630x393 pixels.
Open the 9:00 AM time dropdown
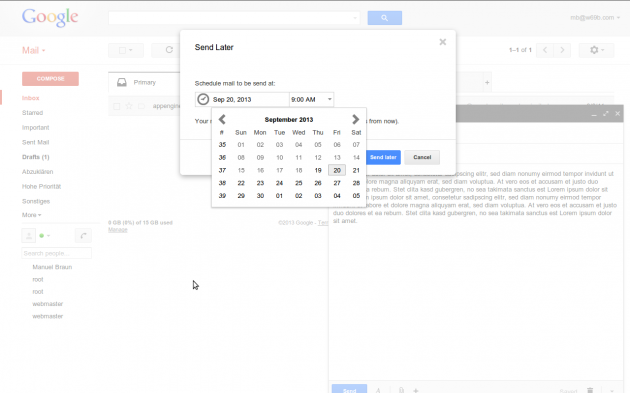tap(311, 99)
